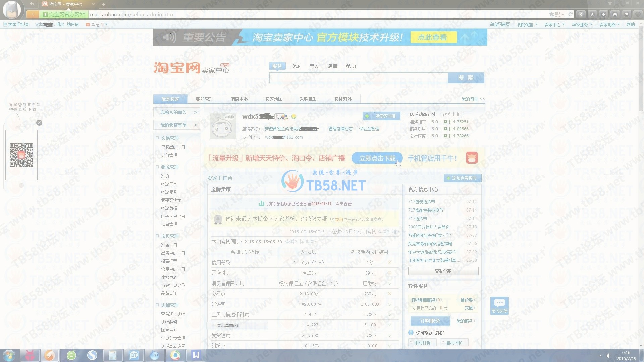Open browser skin shirt icon
Viewport: 644px width, 362px height.
pyautogui.click(x=610, y=3)
